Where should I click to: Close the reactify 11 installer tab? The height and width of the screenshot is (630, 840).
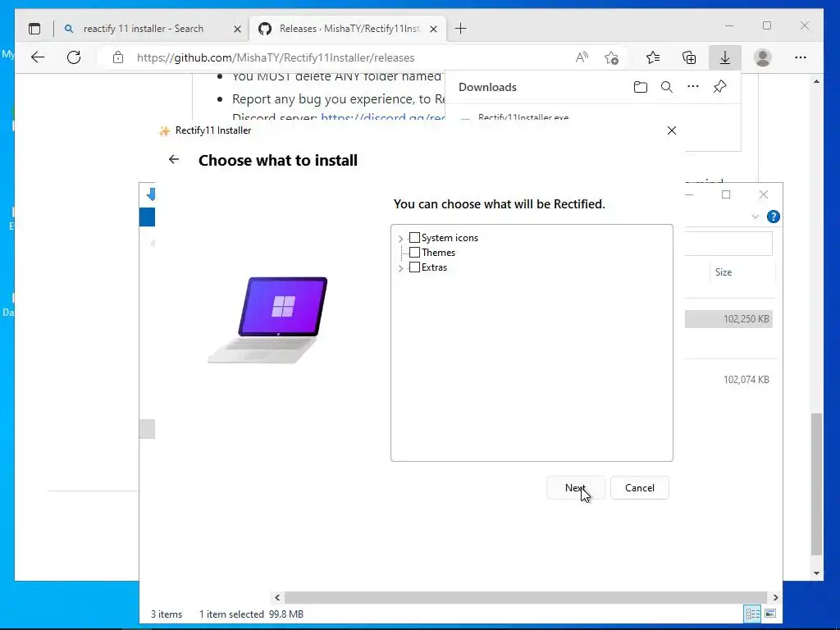(237, 29)
